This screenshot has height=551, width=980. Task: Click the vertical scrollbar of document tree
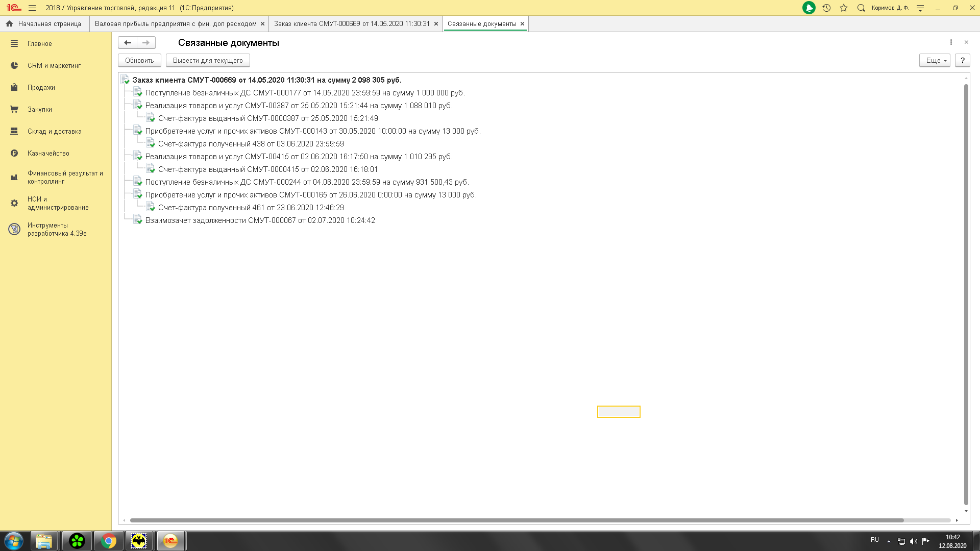point(966,294)
